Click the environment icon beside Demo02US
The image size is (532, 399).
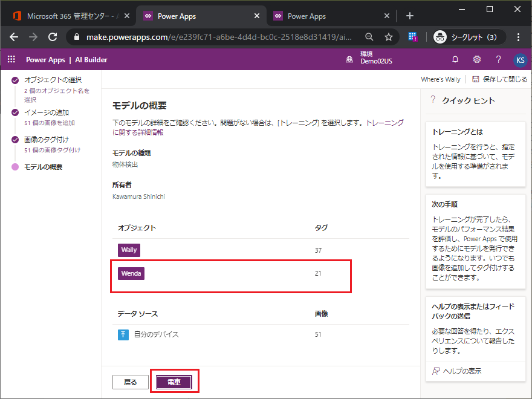tap(349, 60)
